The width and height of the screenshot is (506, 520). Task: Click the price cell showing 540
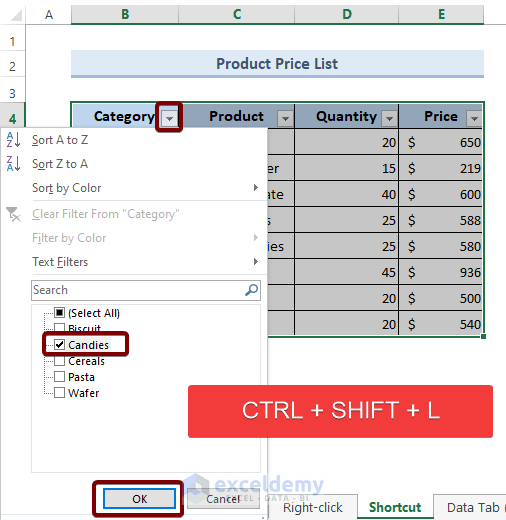click(441, 324)
